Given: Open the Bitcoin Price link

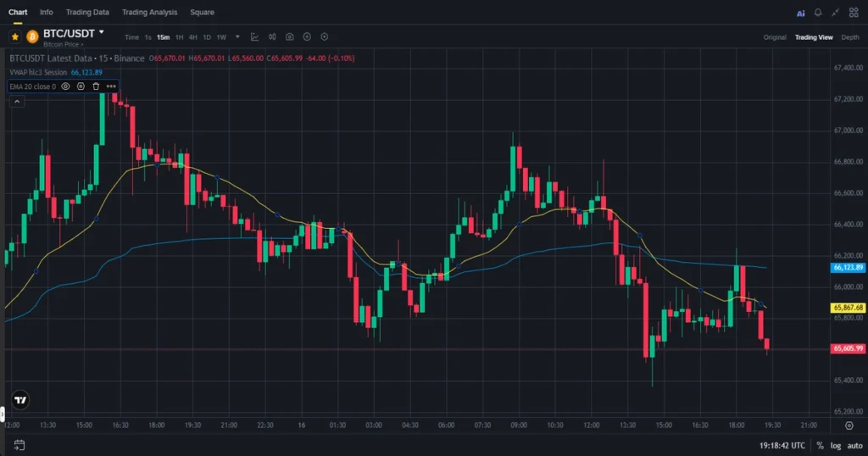Looking at the screenshot, I should [63, 44].
